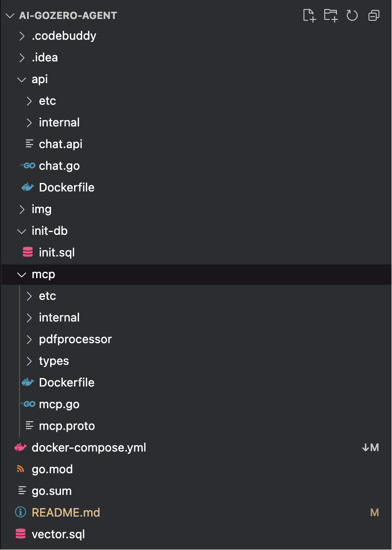Expand the .codebuddy folder
392x550 pixels.
[x=22, y=36]
